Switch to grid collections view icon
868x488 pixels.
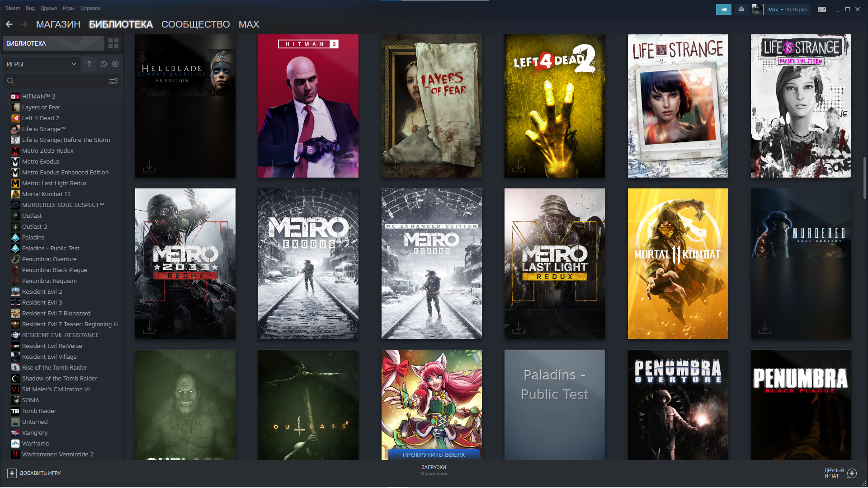113,43
